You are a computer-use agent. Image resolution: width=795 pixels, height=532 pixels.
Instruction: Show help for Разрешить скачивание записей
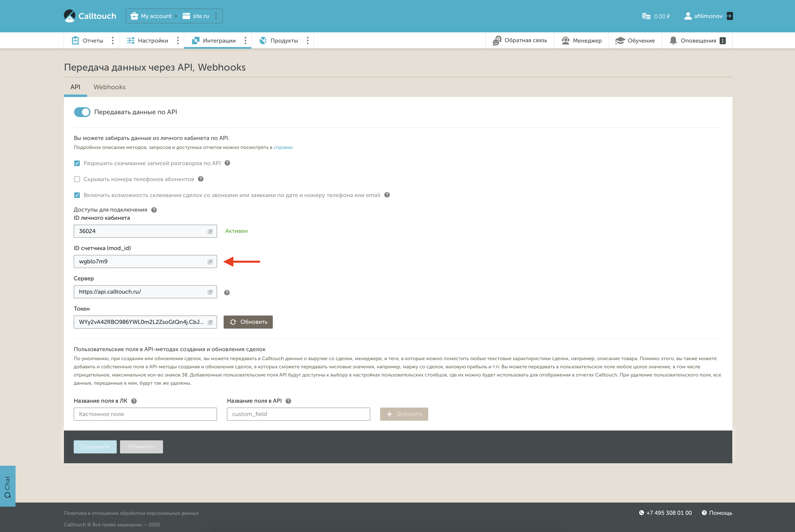(x=228, y=163)
